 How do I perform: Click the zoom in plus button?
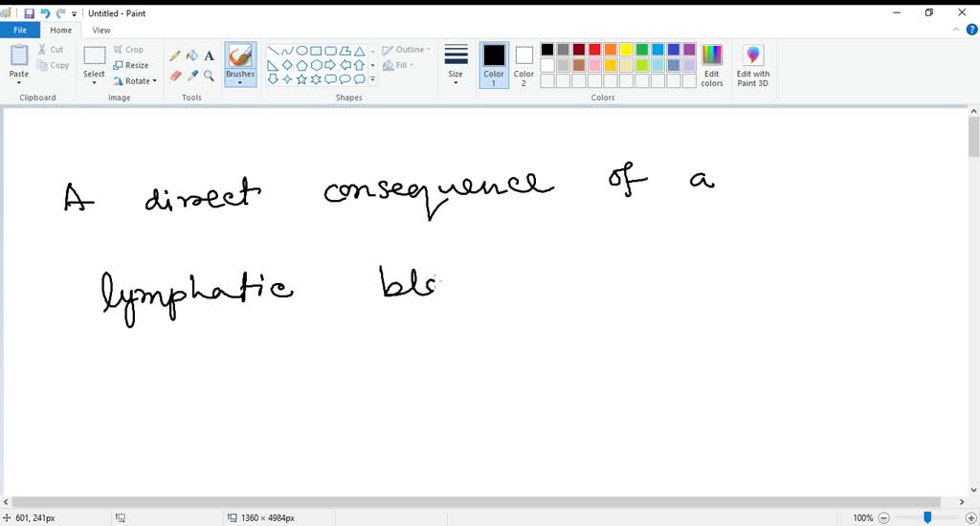[x=971, y=518]
